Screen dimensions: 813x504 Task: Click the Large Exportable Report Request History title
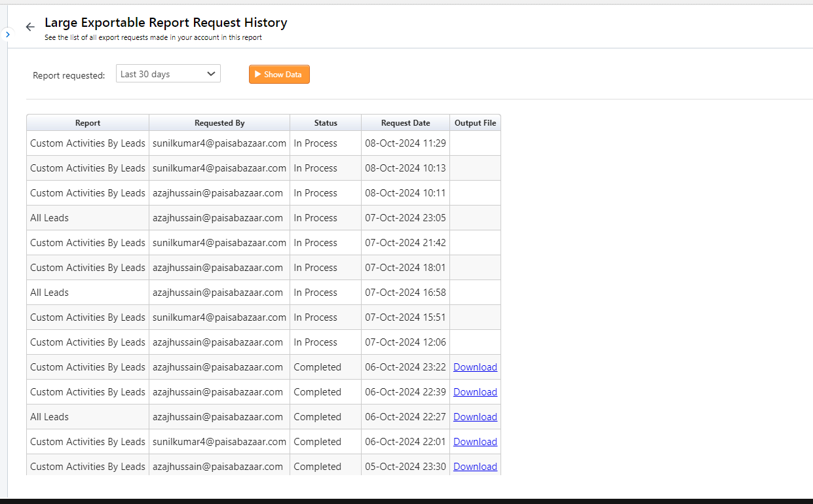pyautogui.click(x=166, y=23)
